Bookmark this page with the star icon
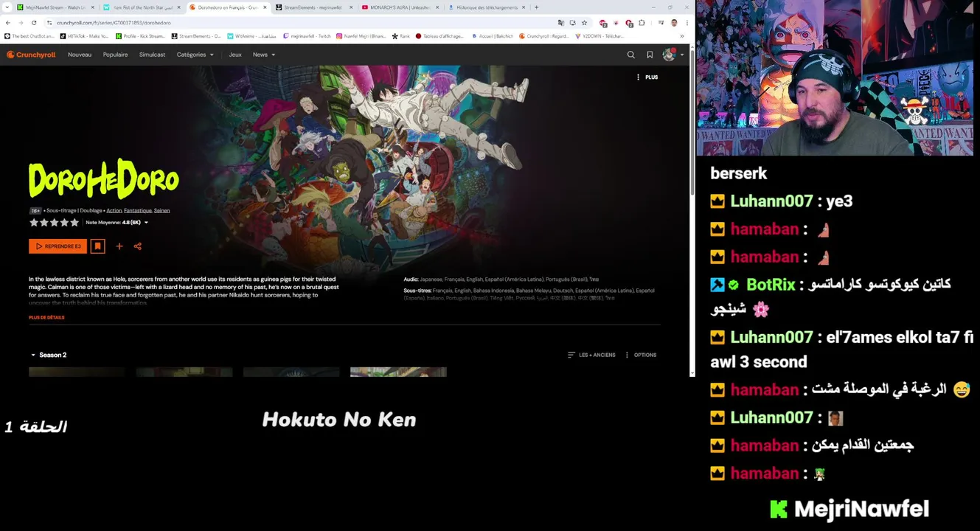Viewport: 980px width, 531px height. pos(584,23)
